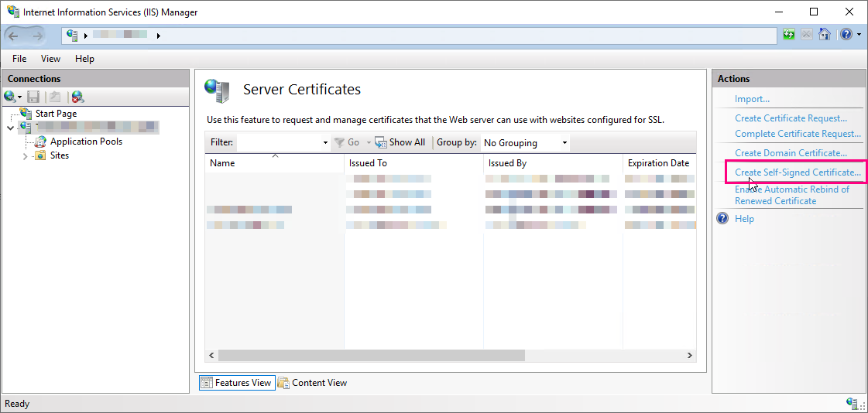
Task: Click the Save icon in the Connections toolbar
Action: [33, 97]
